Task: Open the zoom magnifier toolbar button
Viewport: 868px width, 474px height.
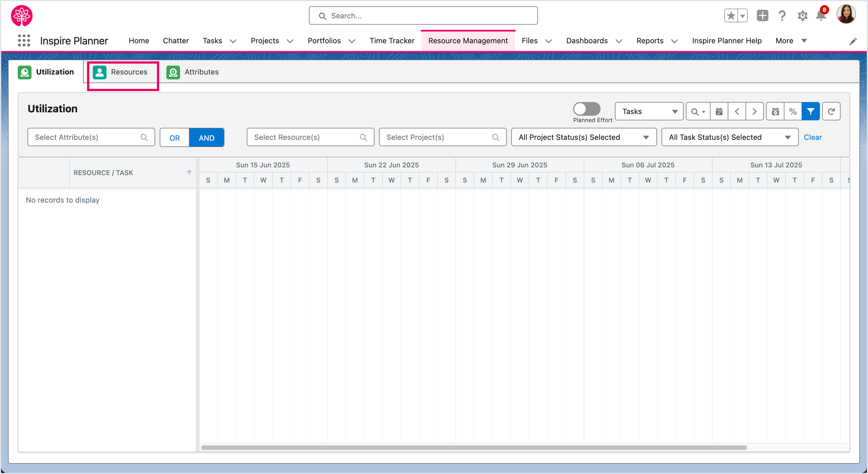Action: [x=698, y=112]
